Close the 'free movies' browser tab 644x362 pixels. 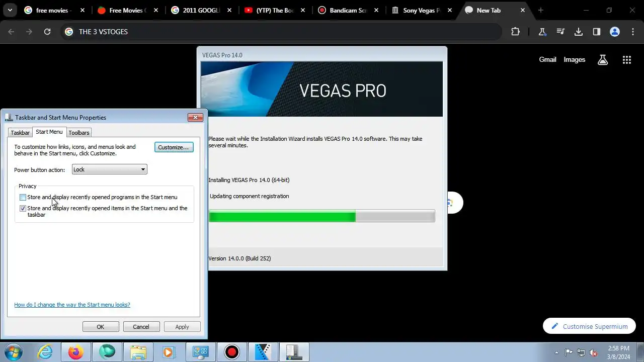[x=82, y=10]
